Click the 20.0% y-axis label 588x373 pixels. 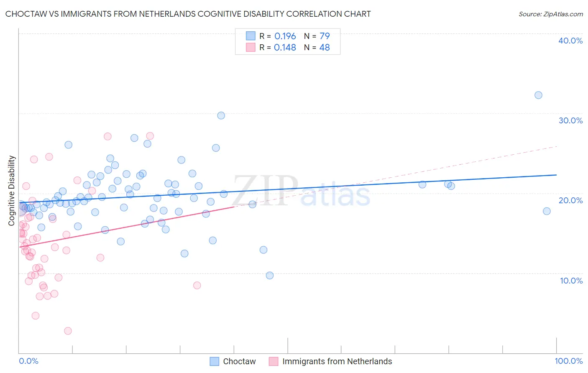pyautogui.click(x=570, y=200)
